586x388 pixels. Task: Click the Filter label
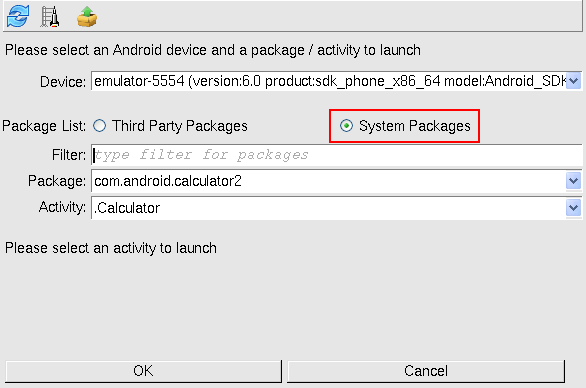point(69,155)
